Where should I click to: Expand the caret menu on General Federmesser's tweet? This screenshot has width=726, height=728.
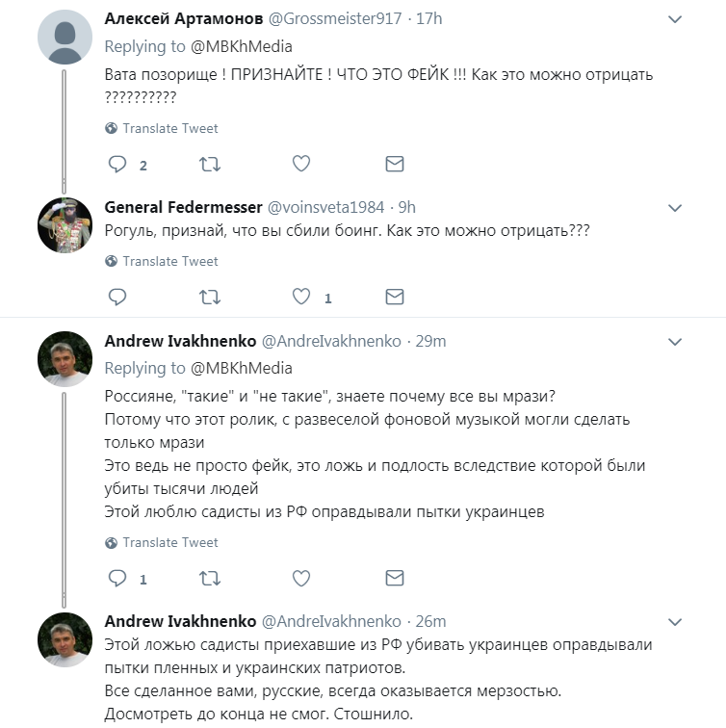[676, 208]
